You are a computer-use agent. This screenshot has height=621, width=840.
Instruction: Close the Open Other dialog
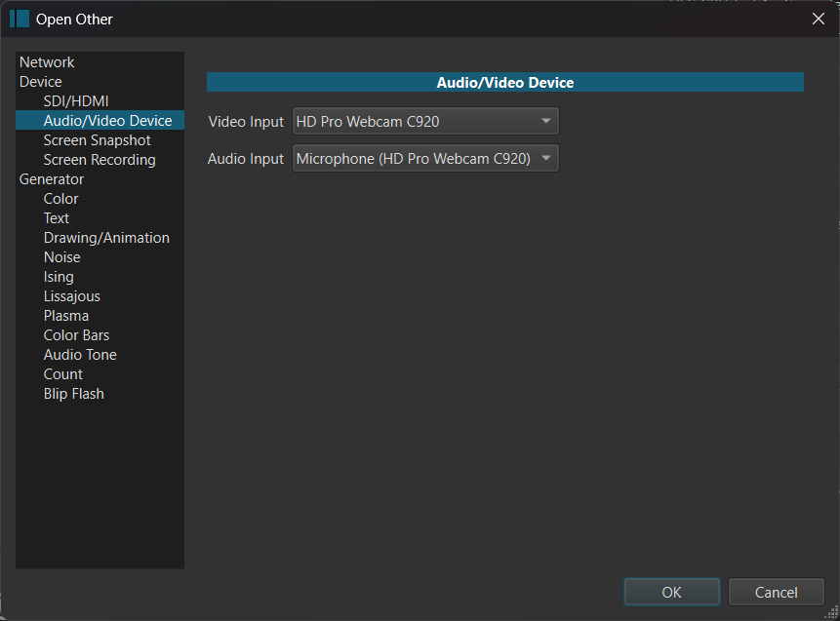coord(819,19)
